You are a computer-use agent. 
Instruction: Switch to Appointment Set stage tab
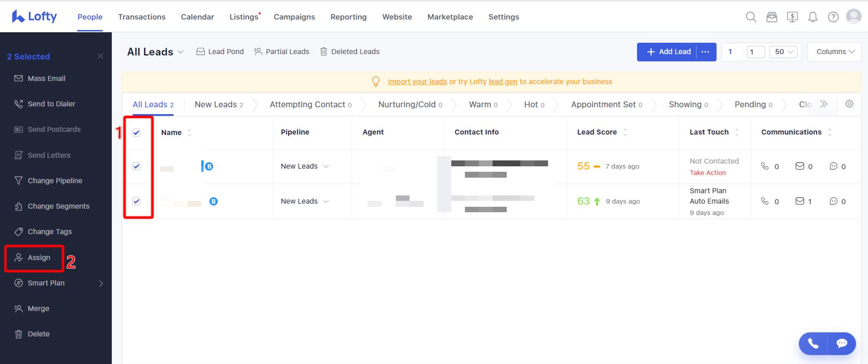coord(607,105)
